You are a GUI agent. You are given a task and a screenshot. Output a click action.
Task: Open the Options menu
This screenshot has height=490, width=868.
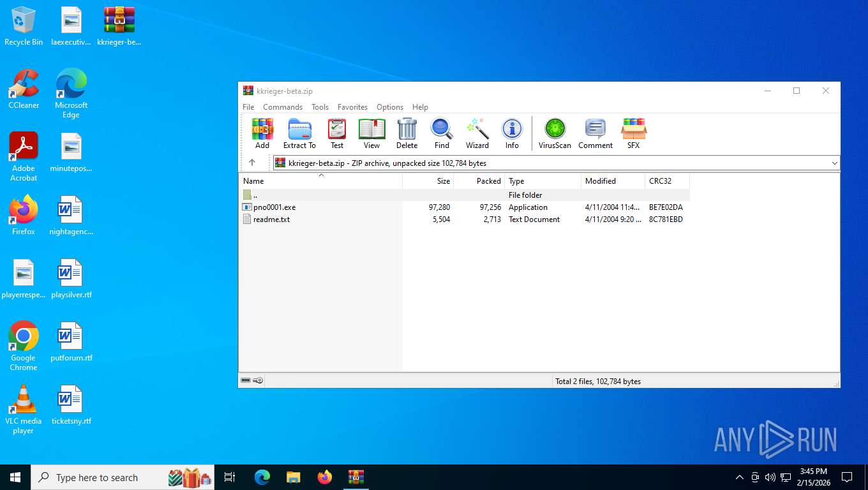(x=390, y=107)
